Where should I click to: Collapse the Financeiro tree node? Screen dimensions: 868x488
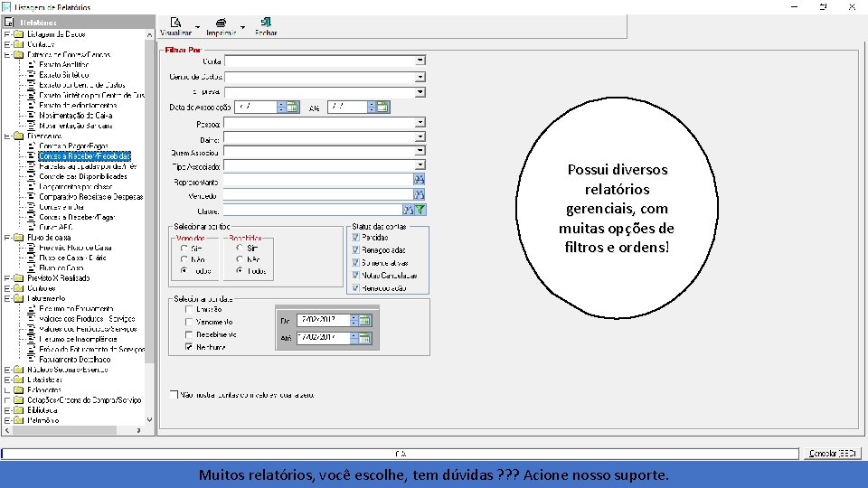7,136
